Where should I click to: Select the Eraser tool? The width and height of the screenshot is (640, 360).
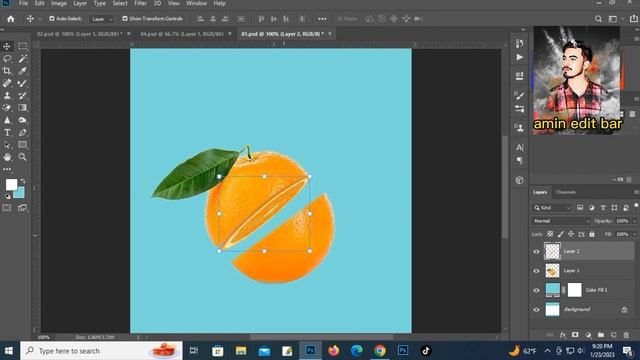click(x=7, y=108)
